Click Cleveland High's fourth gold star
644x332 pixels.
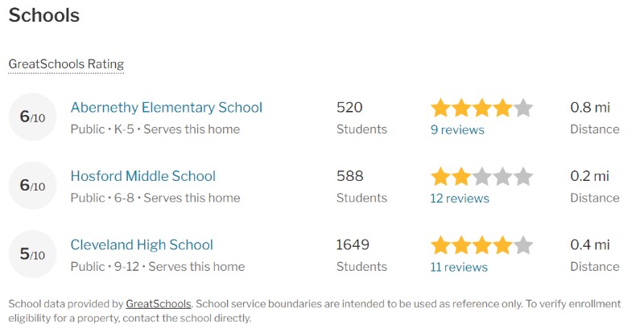[x=502, y=245]
